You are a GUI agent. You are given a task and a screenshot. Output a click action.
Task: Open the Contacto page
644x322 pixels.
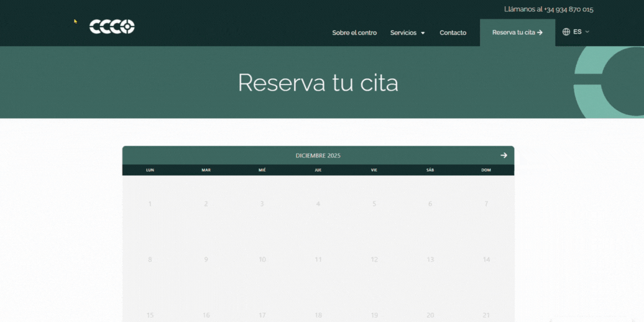[453, 33]
